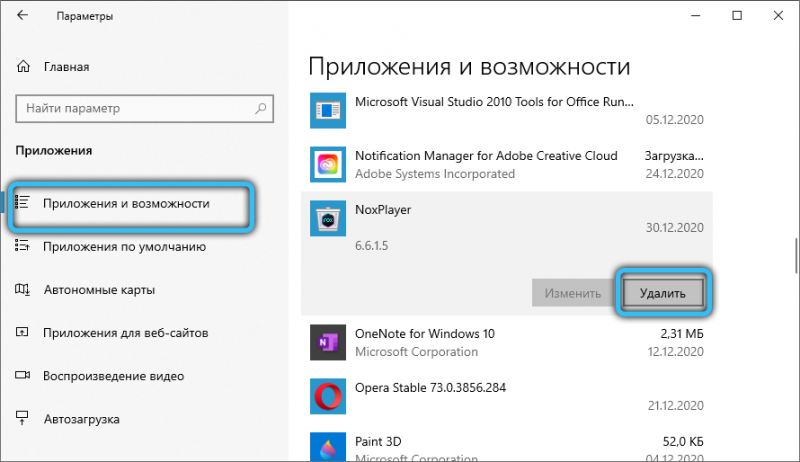Select the Paint 3D entry
The image size is (800, 462).
[x=378, y=441]
